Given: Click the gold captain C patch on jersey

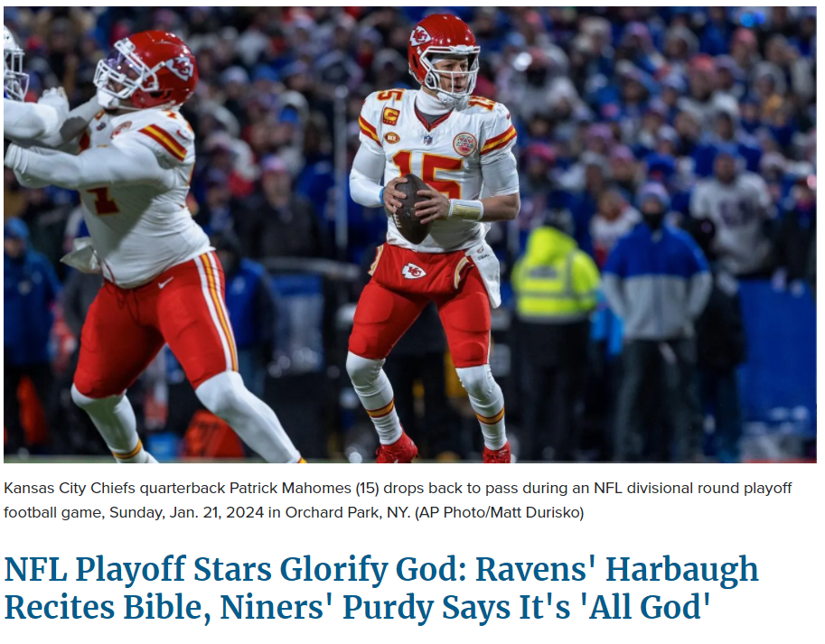Looking at the screenshot, I should pyautogui.click(x=391, y=115).
